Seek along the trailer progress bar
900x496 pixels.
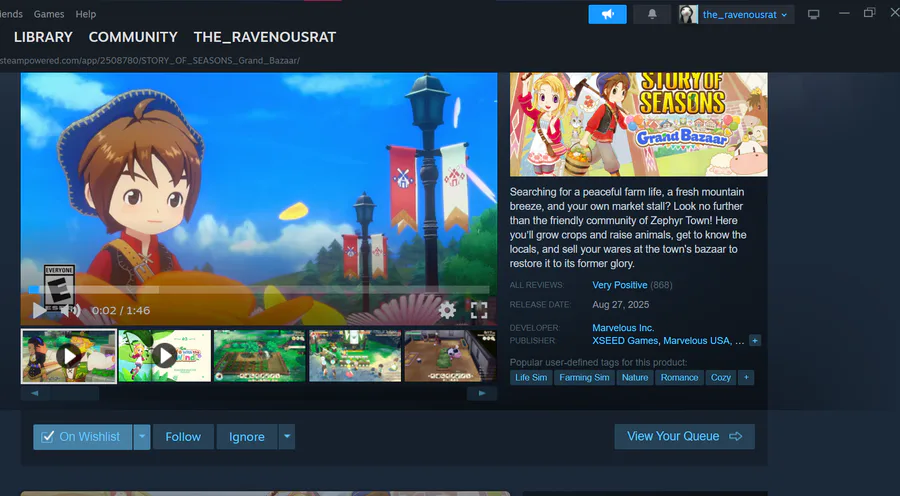click(x=259, y=290)
